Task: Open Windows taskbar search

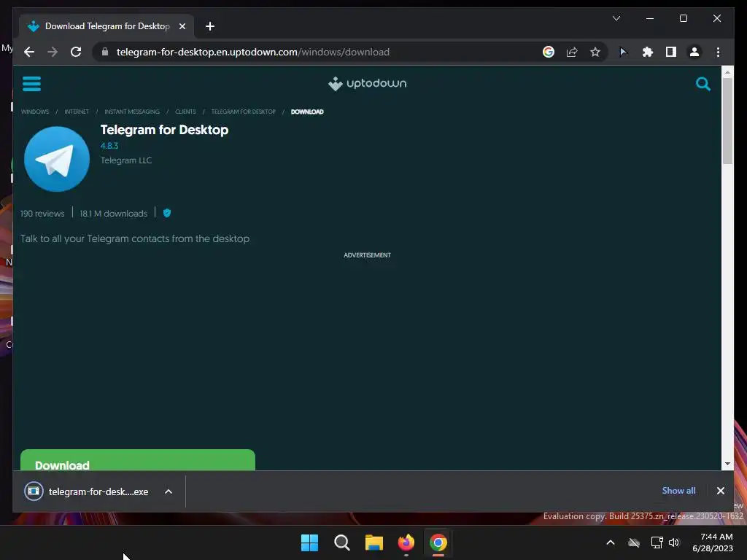Action: pos(342,542)
